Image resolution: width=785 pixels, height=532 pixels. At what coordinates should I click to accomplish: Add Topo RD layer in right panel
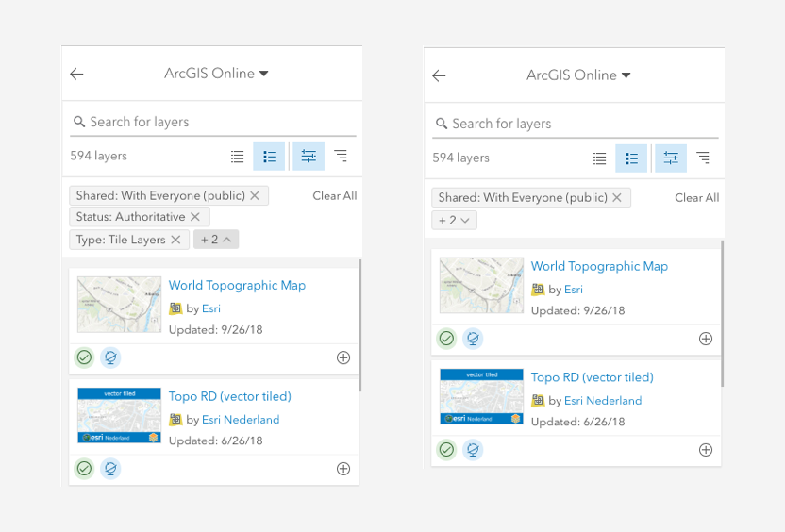click(706, 450)
